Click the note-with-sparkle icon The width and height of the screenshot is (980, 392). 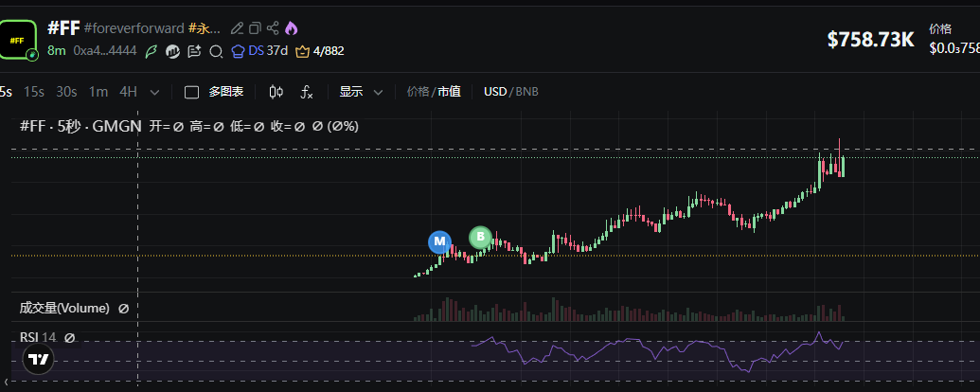pos(194,51)
